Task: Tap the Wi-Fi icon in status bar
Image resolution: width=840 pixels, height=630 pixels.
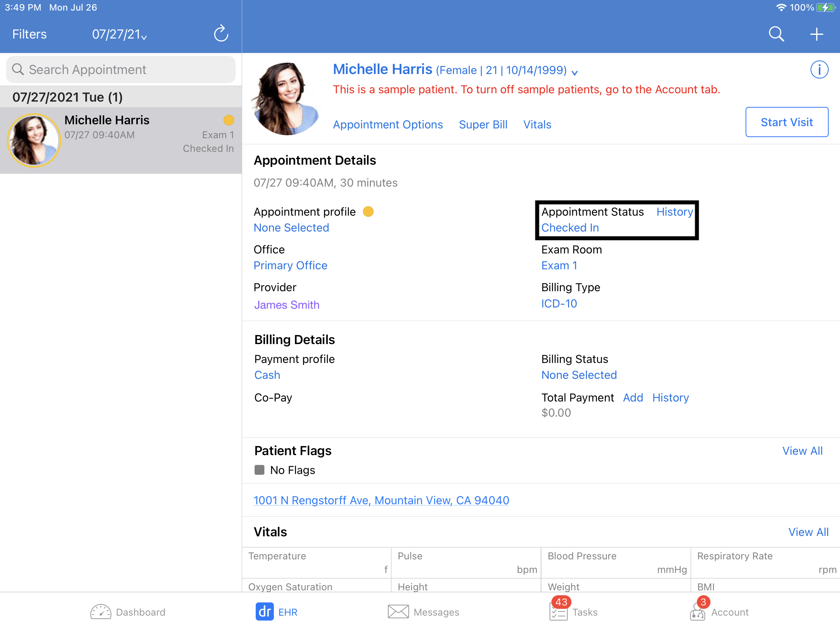Action: (x=781, y=7)
